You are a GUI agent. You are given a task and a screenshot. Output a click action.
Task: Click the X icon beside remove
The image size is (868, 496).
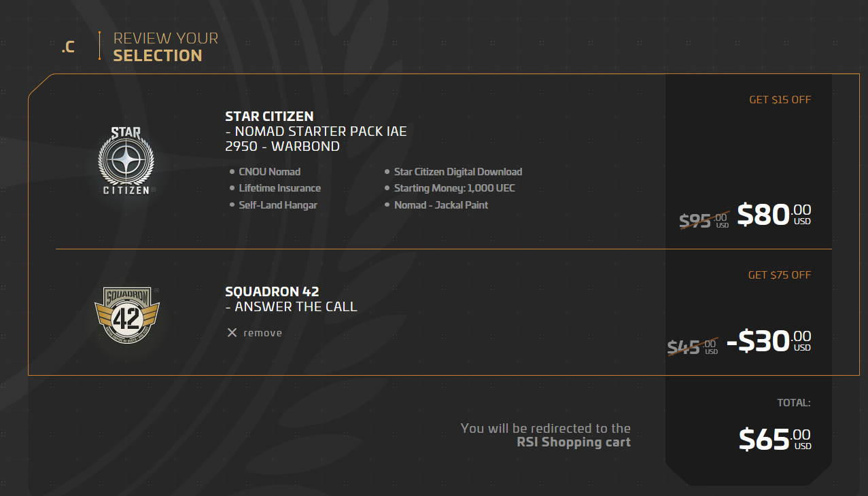232,333
